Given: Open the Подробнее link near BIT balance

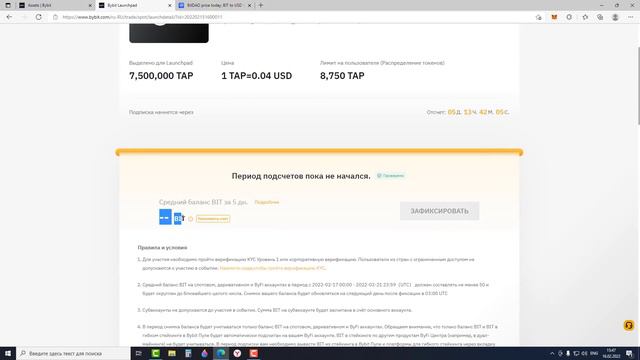Looking at the screenshot, I should click(x=267, y=202).
